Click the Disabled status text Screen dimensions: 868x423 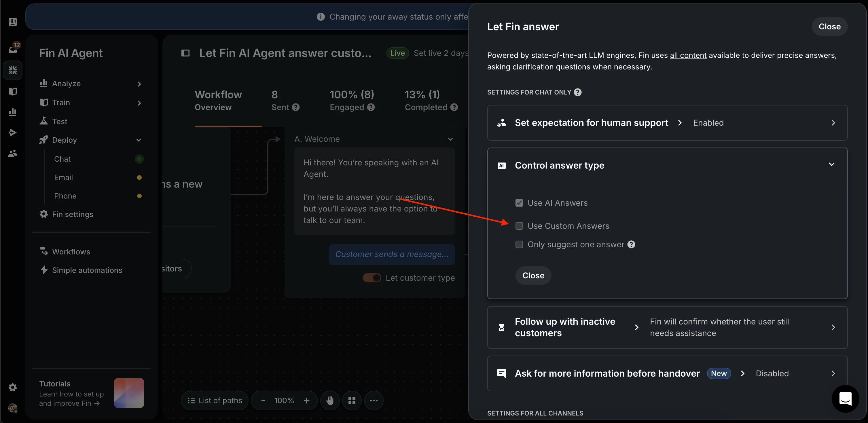pyautogui.click(x=772, y=373)
